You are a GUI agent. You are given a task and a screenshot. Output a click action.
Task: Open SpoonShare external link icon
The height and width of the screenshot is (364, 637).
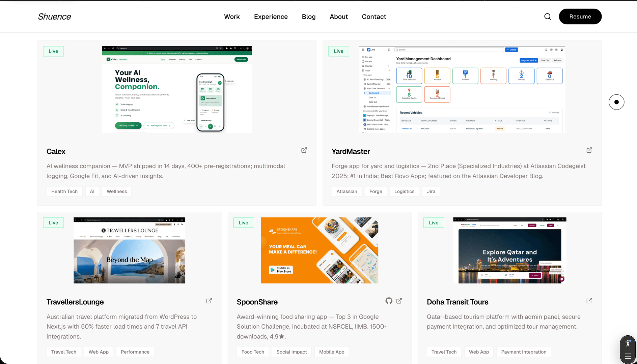399,301
